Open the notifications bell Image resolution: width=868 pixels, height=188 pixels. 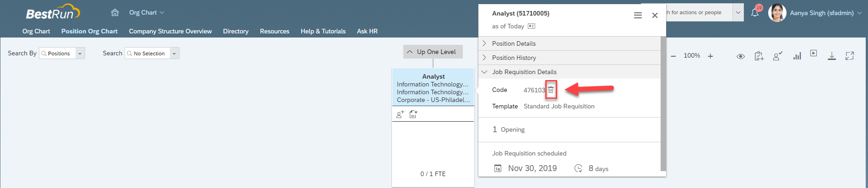755,13
